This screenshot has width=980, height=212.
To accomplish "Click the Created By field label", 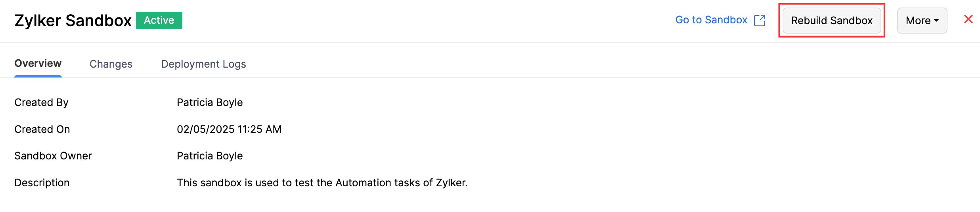I will click(41, 102).
